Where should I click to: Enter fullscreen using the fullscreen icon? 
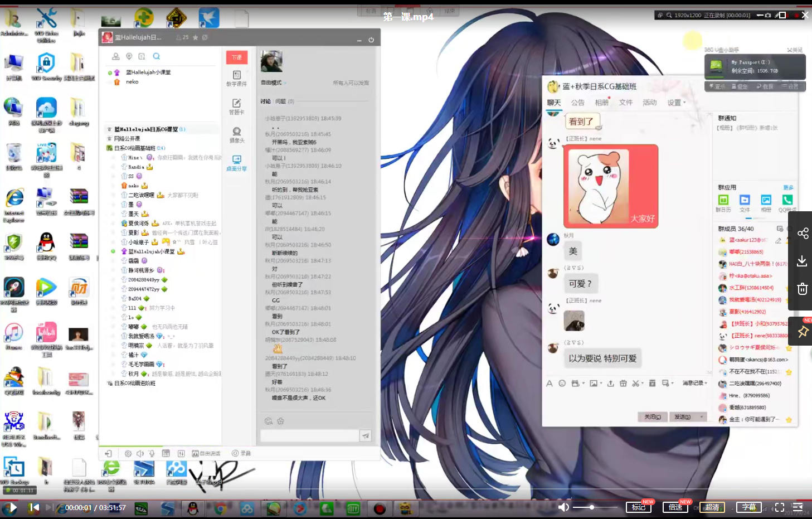tap(780, 507)
